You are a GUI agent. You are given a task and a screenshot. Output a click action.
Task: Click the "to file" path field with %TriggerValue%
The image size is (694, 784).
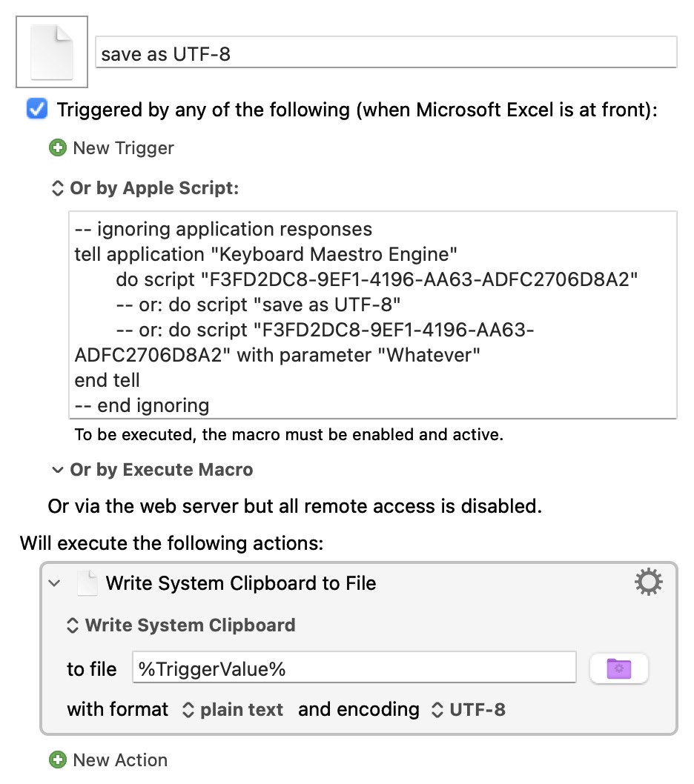coord(354,669)
